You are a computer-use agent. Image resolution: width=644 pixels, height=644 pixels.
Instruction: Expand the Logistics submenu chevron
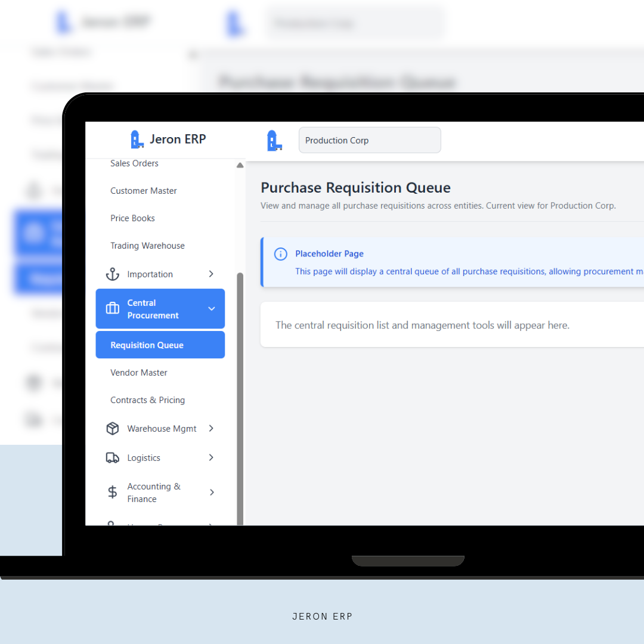211,458
